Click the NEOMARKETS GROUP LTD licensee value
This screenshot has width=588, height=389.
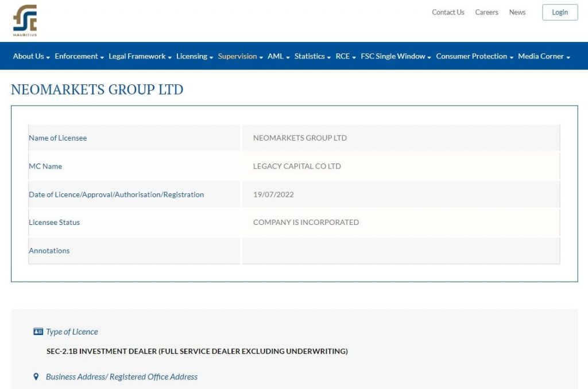point(300,138)
